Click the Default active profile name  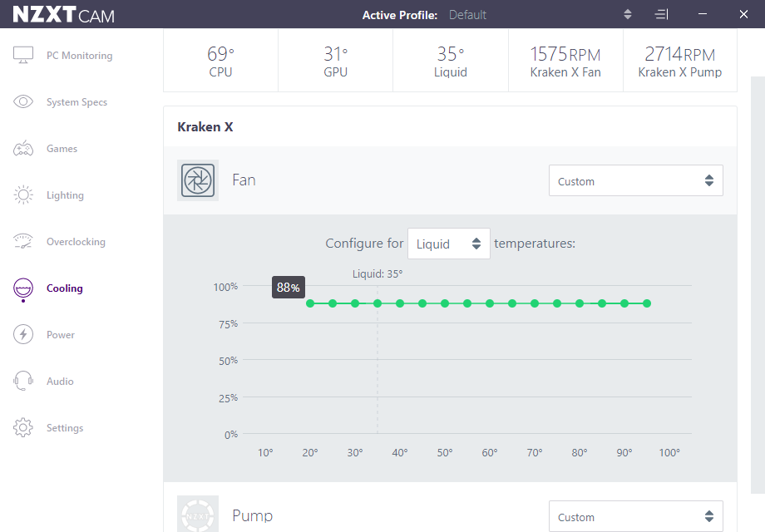point(467,15)
